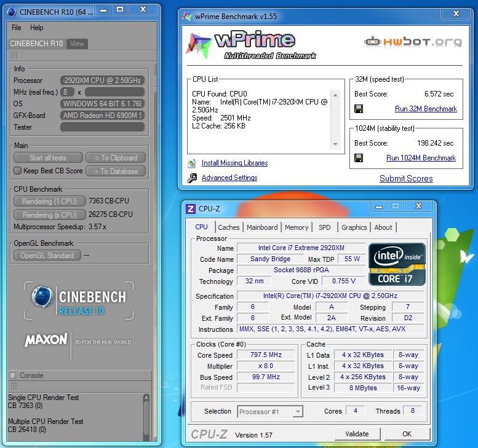
Task: Click the Advanced Settings wrench icon
Action: coord(192,178)
